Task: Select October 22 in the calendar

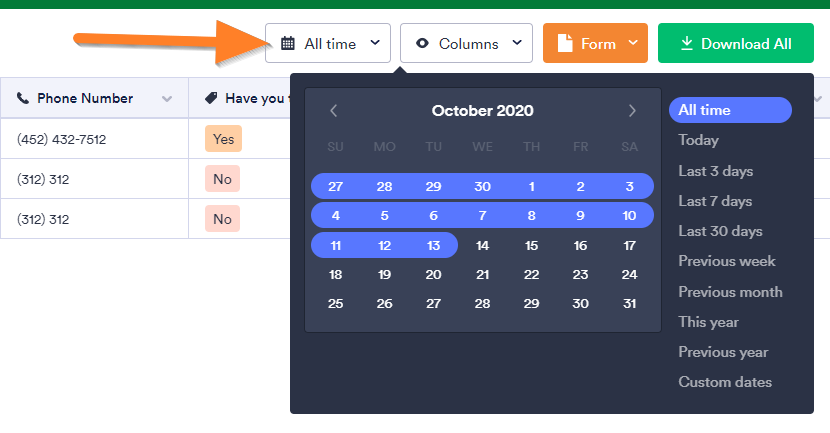Action: [531, 275]
